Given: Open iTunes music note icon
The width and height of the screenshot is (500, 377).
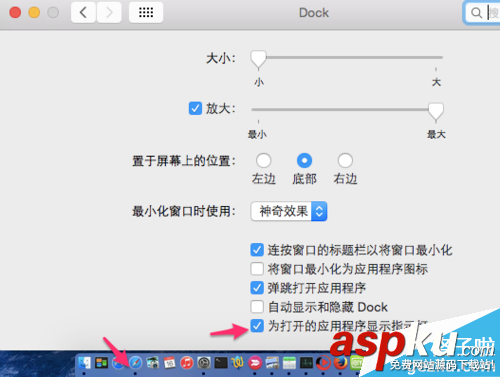Looking at the screenshot, I should pos(187,363).
